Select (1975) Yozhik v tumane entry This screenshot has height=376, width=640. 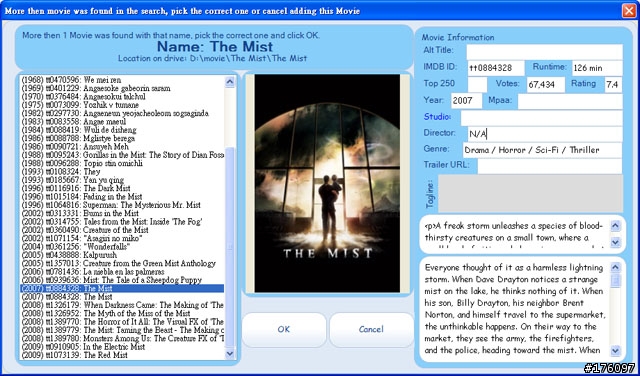tap(122, 105)
